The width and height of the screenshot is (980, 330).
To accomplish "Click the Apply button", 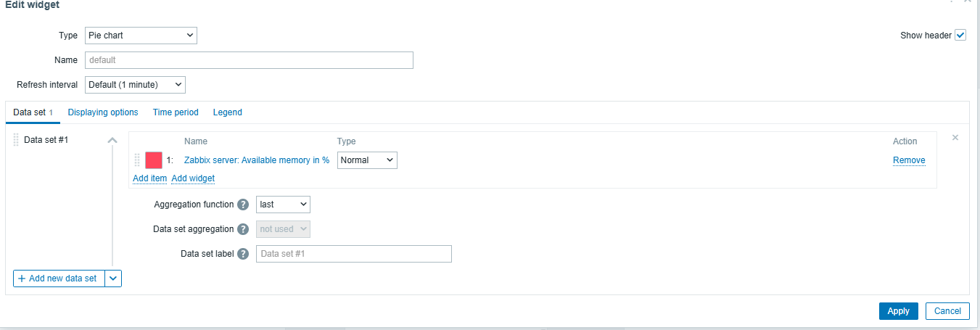I will pos(899,311).
